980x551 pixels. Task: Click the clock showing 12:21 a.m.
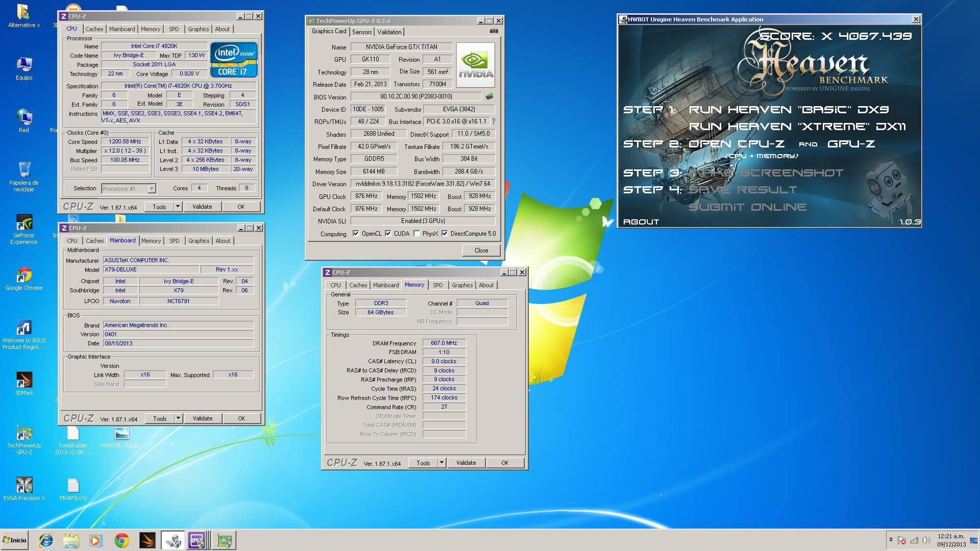point(951,537)
